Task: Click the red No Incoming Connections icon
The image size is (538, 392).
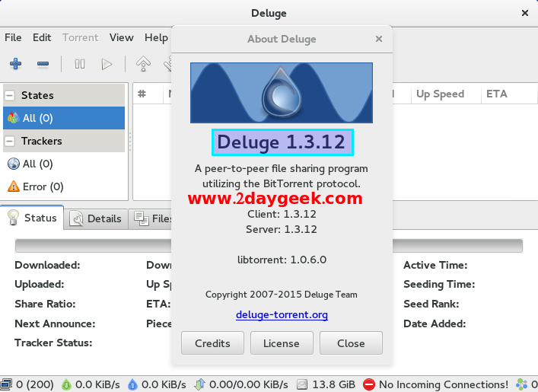Action: pyautogui.click(x=369, y=384)
